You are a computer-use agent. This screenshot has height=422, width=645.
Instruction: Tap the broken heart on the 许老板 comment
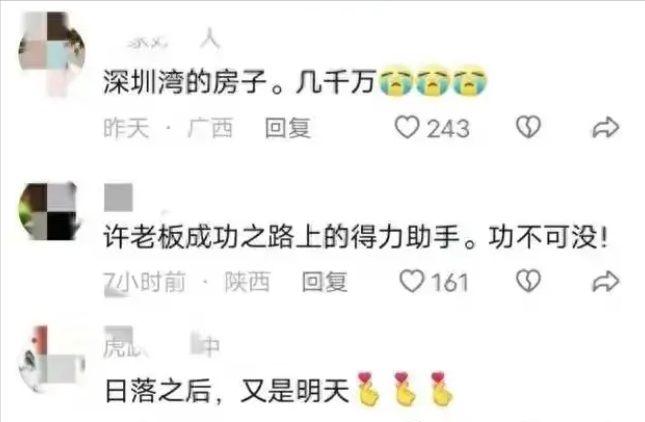tap(528, 281)
